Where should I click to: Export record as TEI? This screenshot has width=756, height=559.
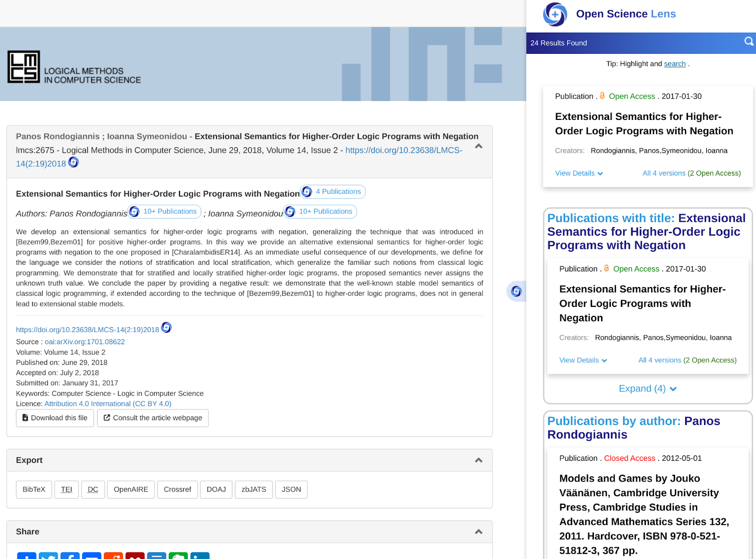point(67,490)
